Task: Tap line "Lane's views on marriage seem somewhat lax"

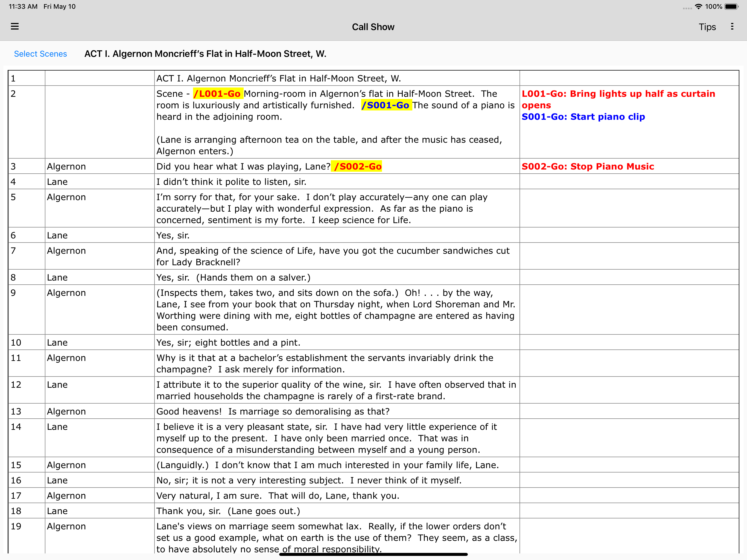Action: 337,537
